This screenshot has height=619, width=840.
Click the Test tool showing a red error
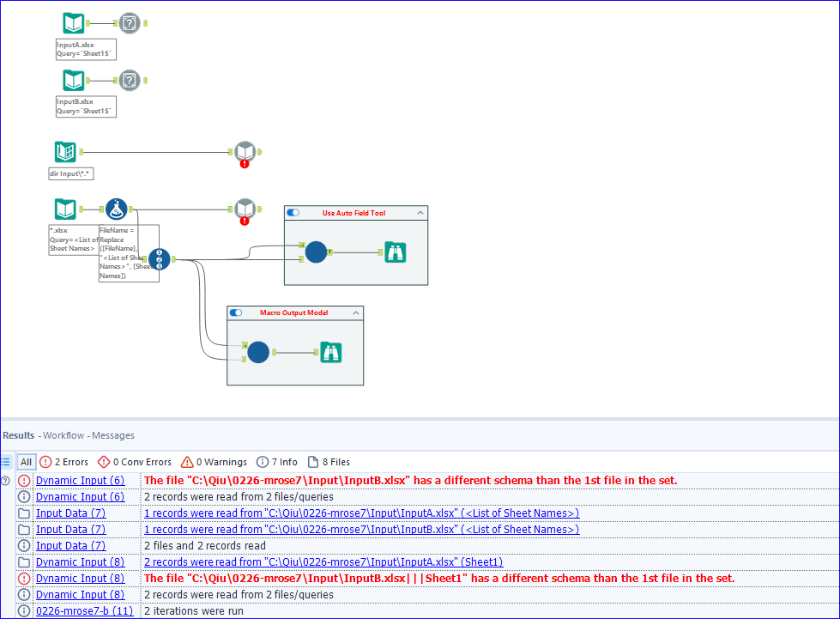(245, 152)
